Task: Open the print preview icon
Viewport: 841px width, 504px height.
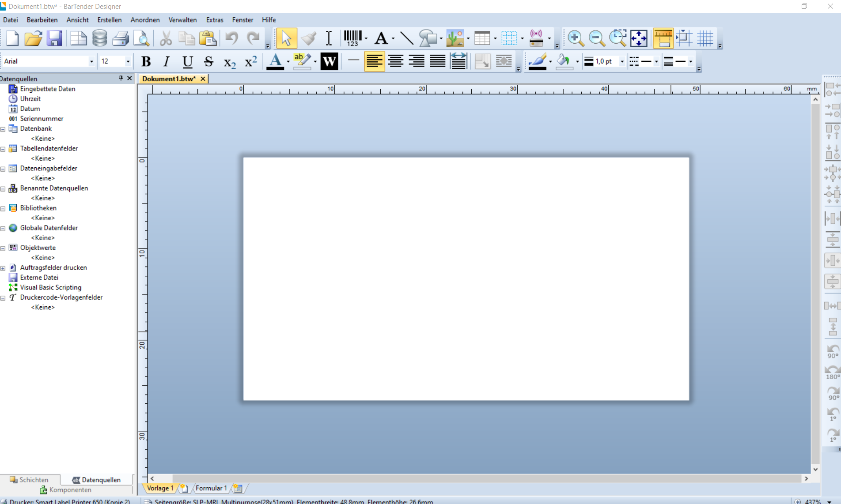Action: click(142, 38)
